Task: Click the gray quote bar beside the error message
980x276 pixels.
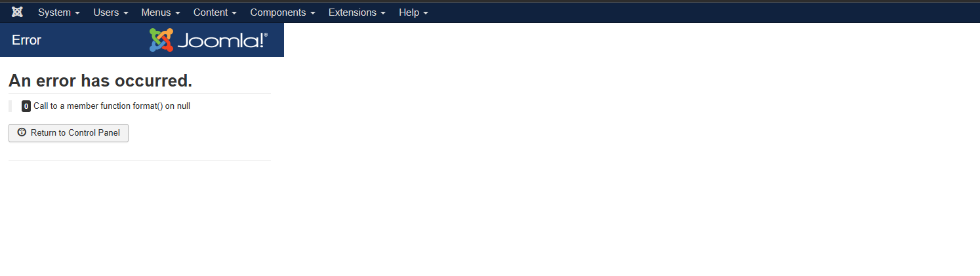Action: (x=10, y=106)
